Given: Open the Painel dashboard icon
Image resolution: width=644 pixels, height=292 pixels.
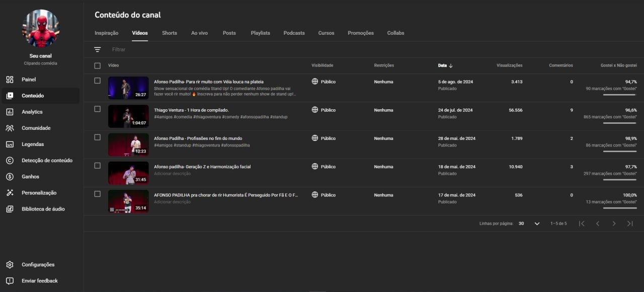Looking at the screenshot, I should tap(10, 80).
